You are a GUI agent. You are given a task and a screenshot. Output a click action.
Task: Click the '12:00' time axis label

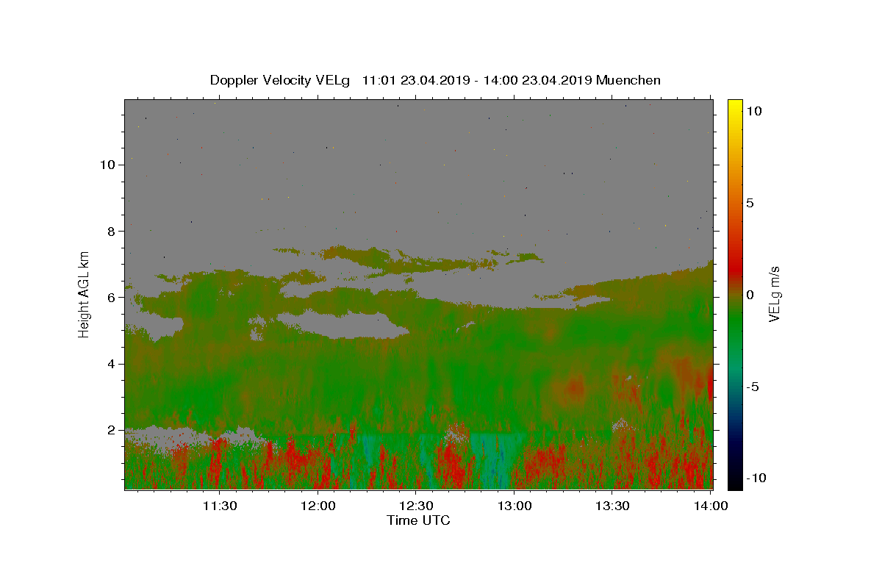pyautogui.click(x=318, y=506)
